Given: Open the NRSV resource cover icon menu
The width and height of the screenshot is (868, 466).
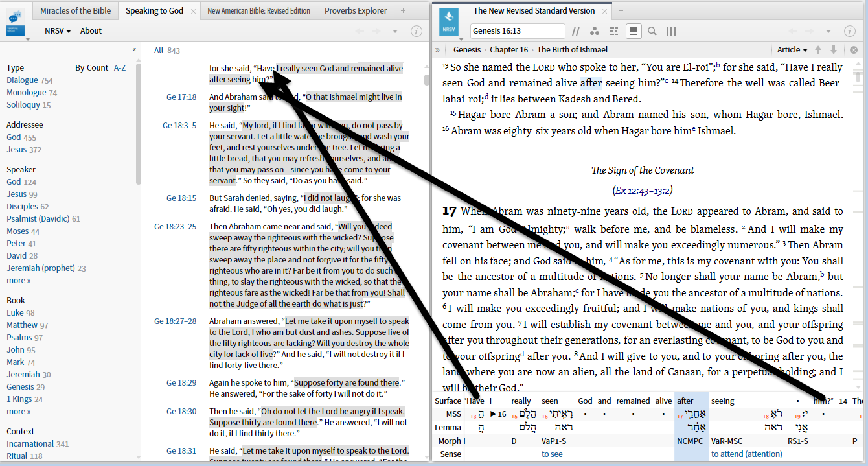Looking at the screenshot, I should (449, 22).
